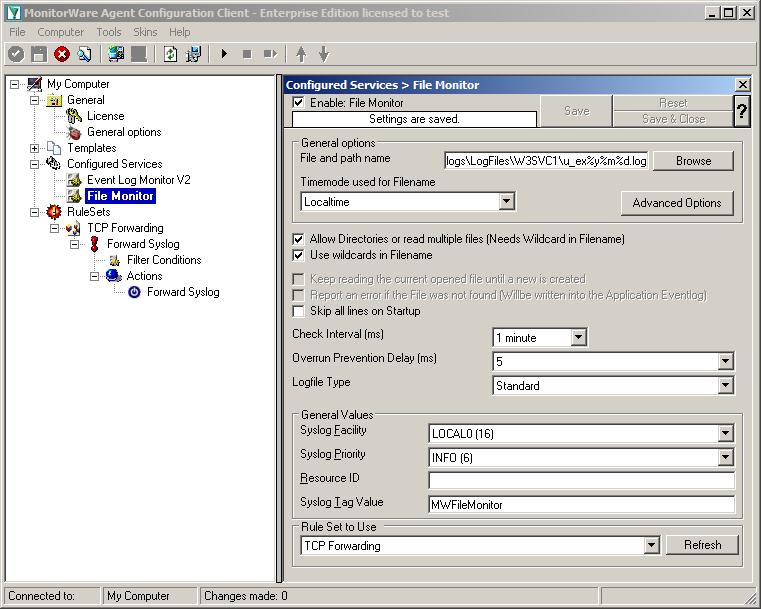
Task: Click the export settings toolbar icon
Action: coord(193,54)
